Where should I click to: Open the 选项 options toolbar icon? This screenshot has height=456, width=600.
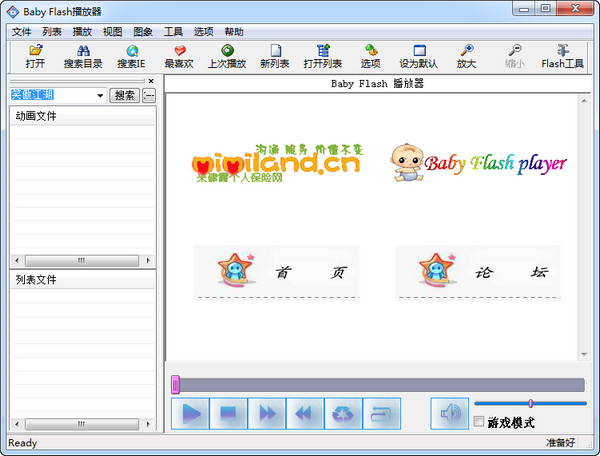[x=370, y=57]
